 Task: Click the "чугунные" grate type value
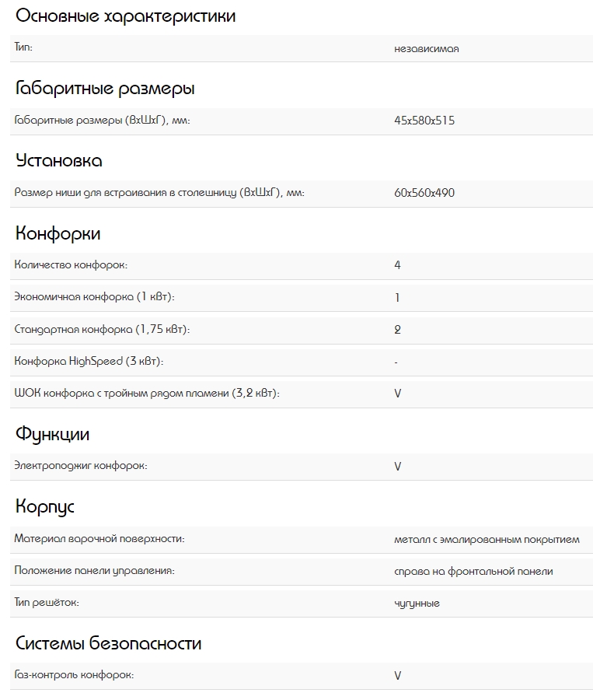pos(417,603)
